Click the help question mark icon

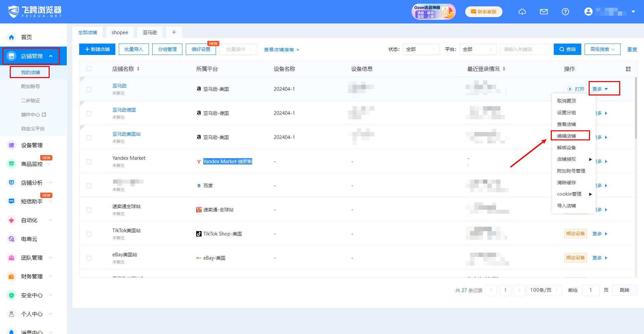tap(565, 12)
